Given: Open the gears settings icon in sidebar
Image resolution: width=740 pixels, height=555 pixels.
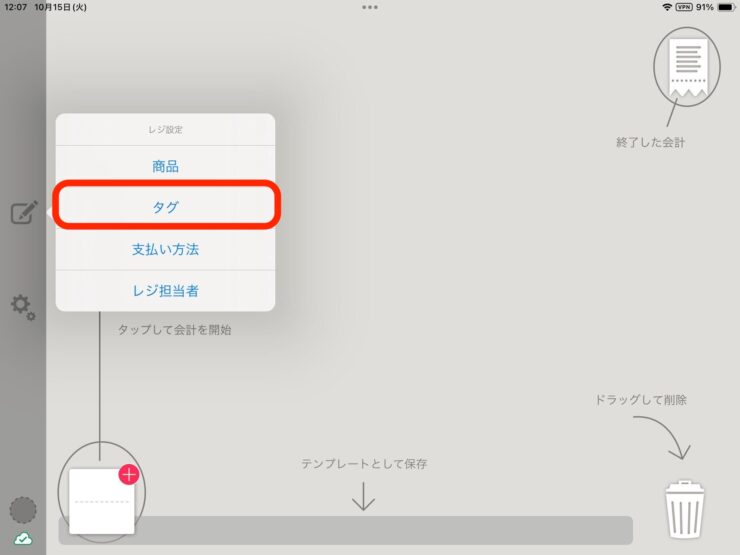Looking at the screenshot, I should 23,308.
